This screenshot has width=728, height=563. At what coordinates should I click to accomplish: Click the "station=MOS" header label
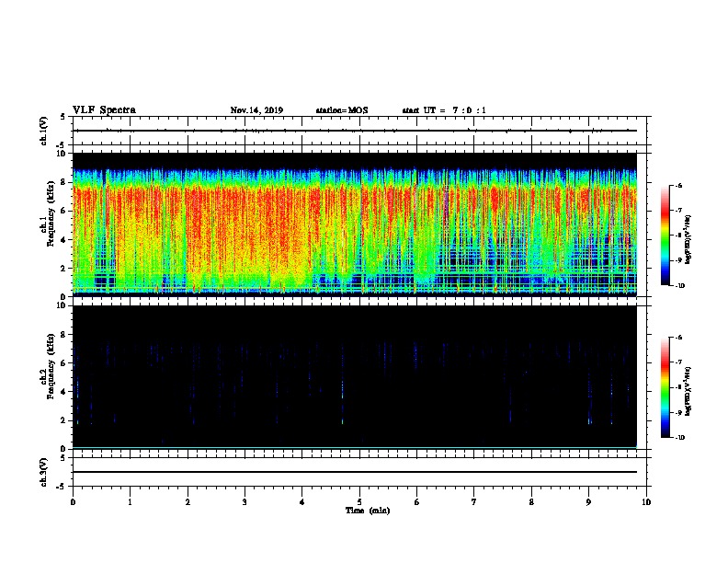click(342, 110)
